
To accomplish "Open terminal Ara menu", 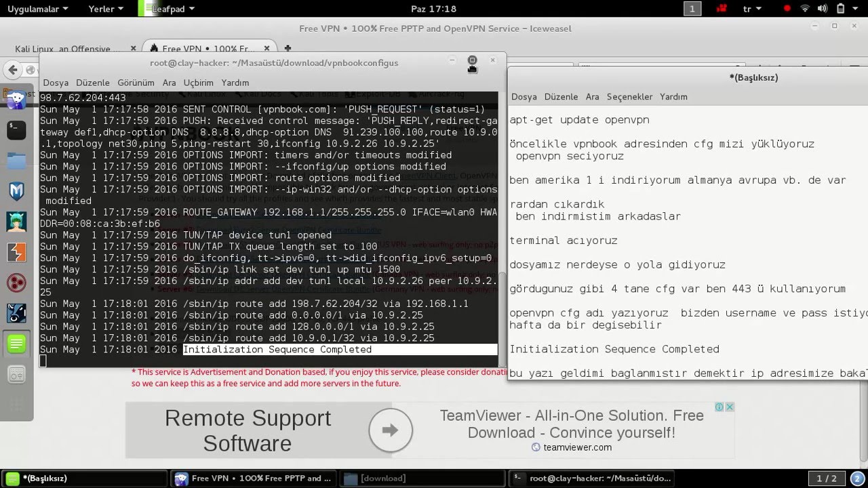I will click(x=169, y=83).
